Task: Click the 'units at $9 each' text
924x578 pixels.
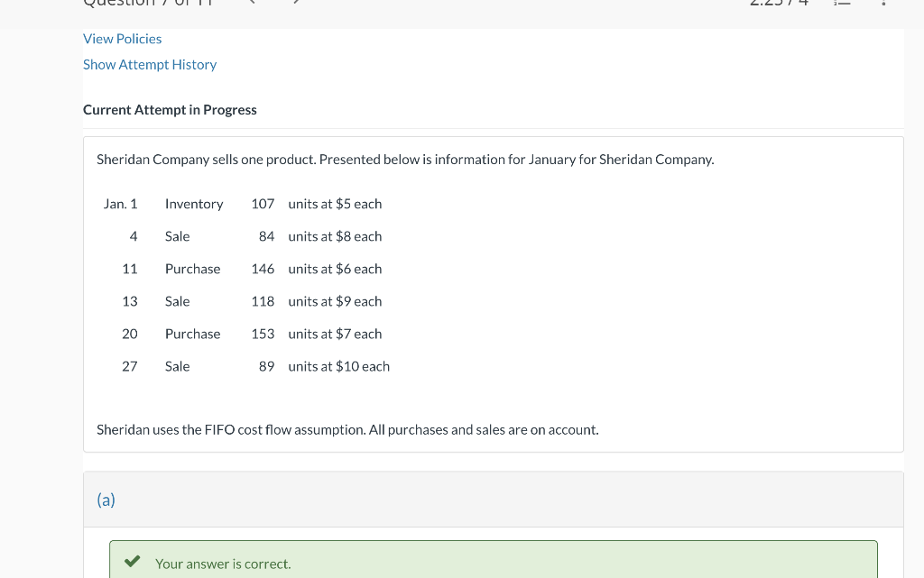Action: (335, 301)
